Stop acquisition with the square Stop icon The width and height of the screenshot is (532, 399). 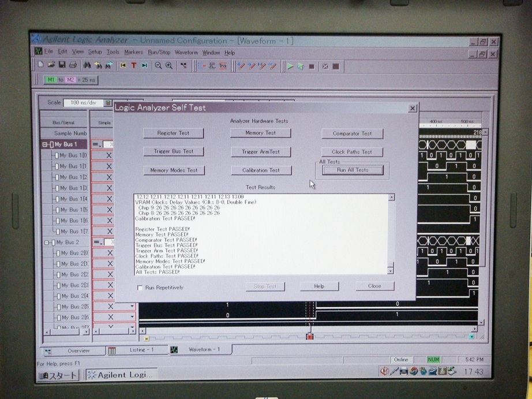point(312,66)
